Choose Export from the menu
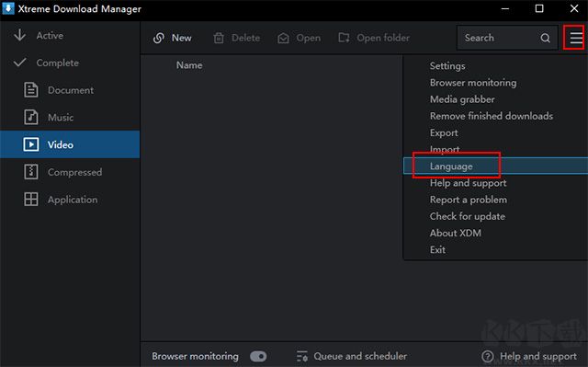588x367 pixels. pos(444,132)
